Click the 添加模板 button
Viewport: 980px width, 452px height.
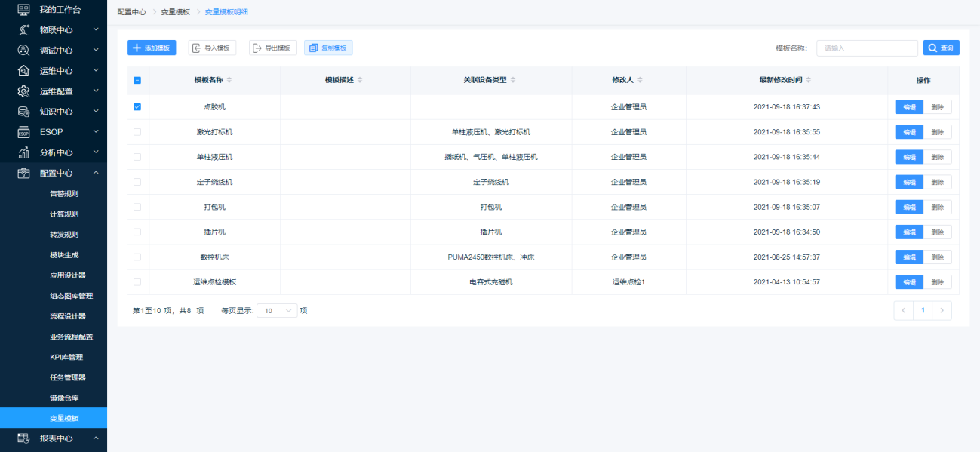pyautogui.click(x=152, y=48)
